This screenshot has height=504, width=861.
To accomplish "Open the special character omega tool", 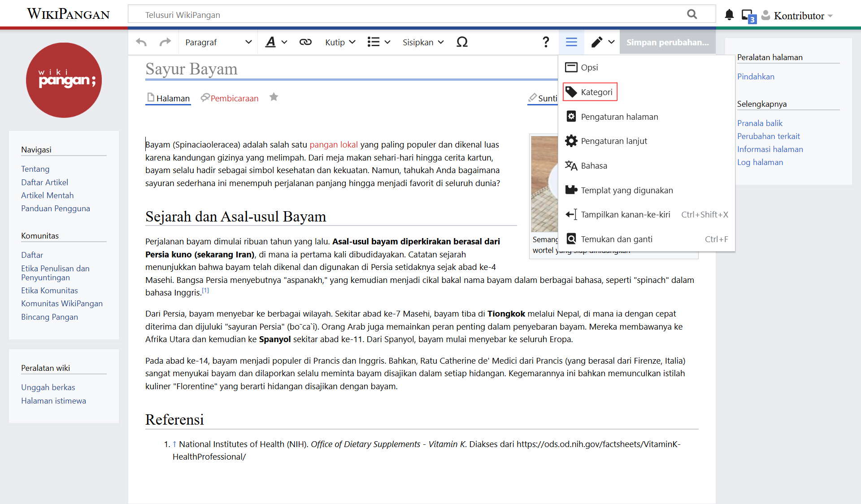I will tap(462, 42).
